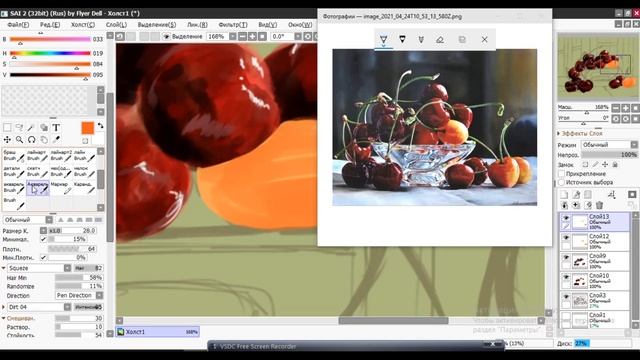Zoom out canvas with the toolbar minus button
Screen dimensions: 640x360
click(x=242, y=36)
